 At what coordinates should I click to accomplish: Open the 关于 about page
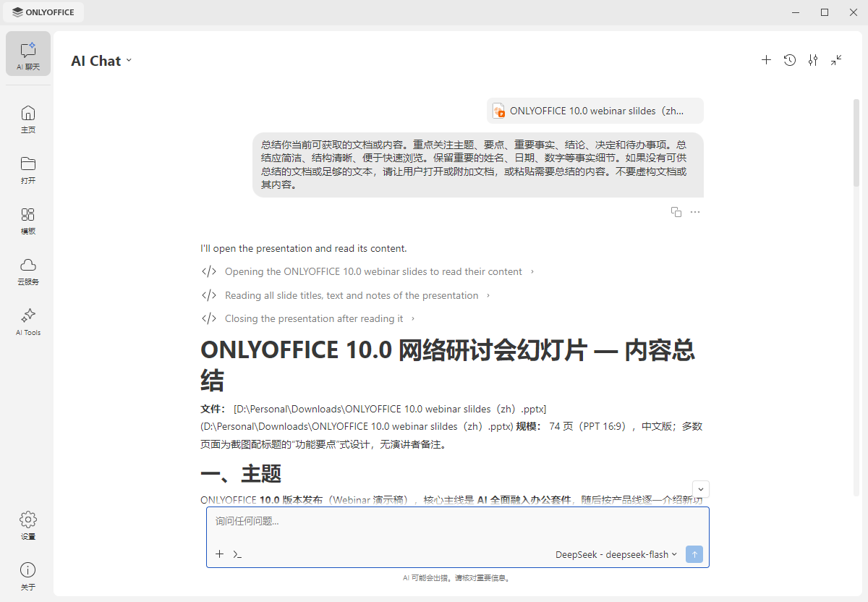click(x=28, y=576)
